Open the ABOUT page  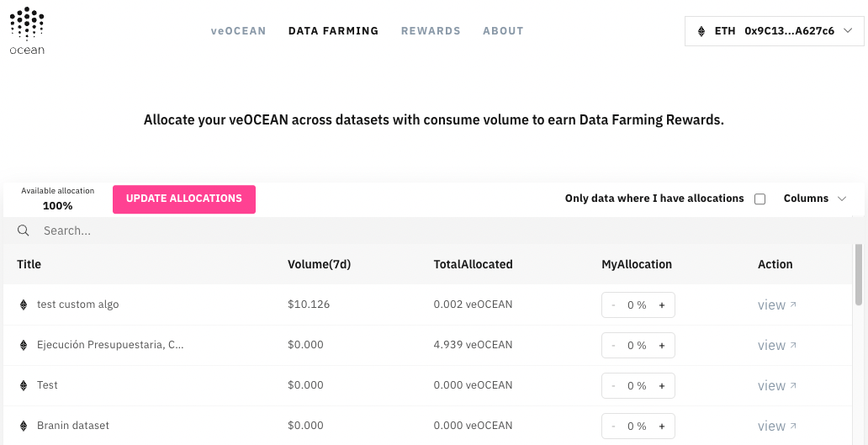[x=503, y=31]
